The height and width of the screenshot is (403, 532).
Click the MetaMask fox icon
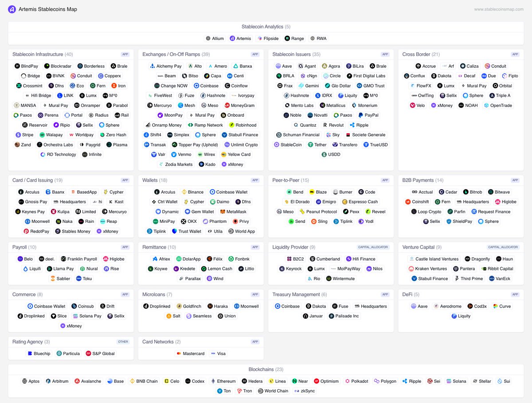coord(223,212)
